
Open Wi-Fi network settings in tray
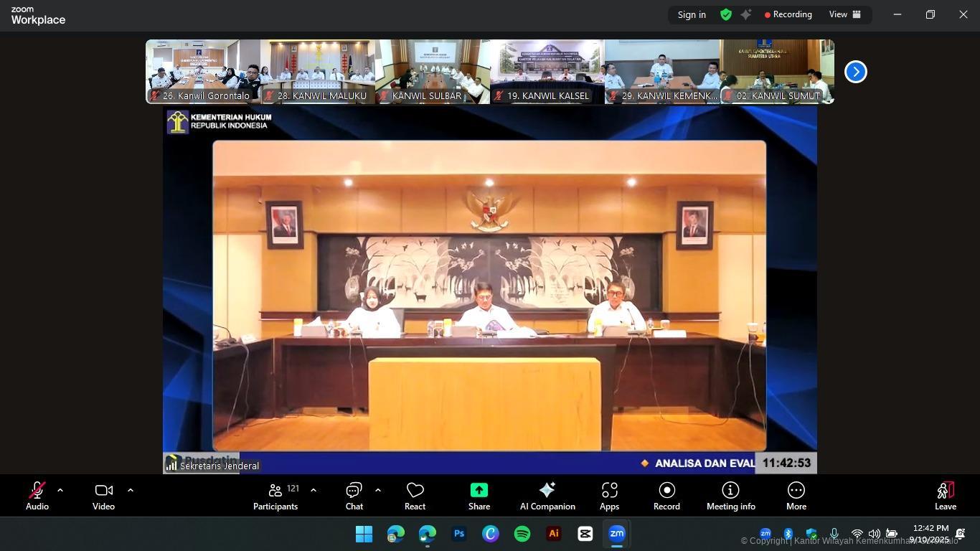click(x=857, y=534)
